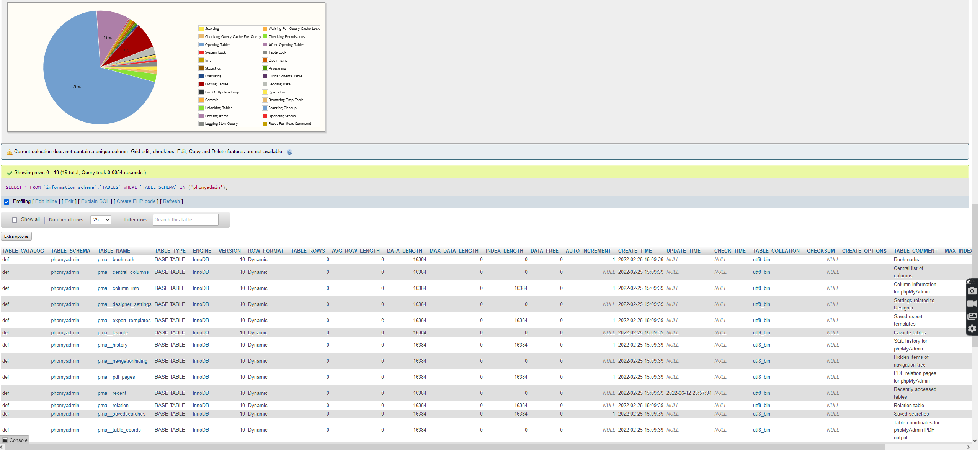980x450 pixels.
Task: Uncheck the Profiling checkbox
Action: tap(7, 201)
